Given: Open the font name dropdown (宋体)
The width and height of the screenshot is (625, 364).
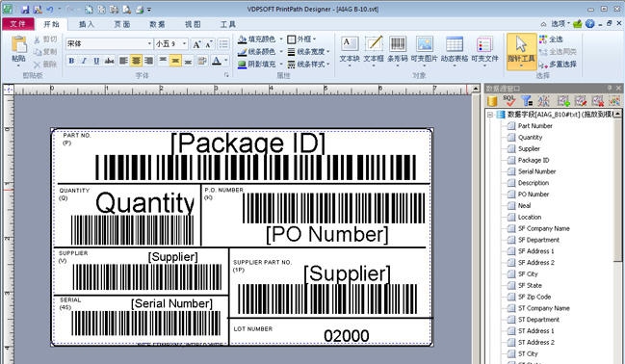Looking at the screenshot, I should click(x=150, y=43).
